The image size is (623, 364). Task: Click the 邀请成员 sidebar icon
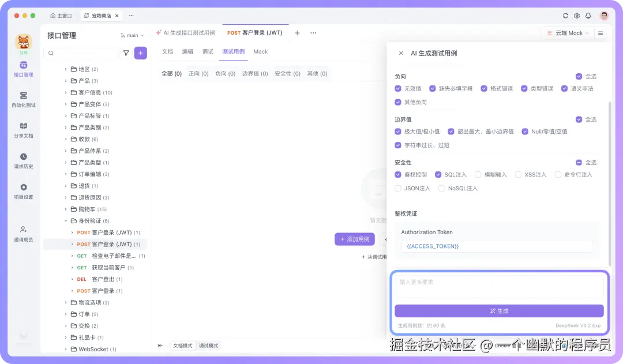click(x=23, y=235)
